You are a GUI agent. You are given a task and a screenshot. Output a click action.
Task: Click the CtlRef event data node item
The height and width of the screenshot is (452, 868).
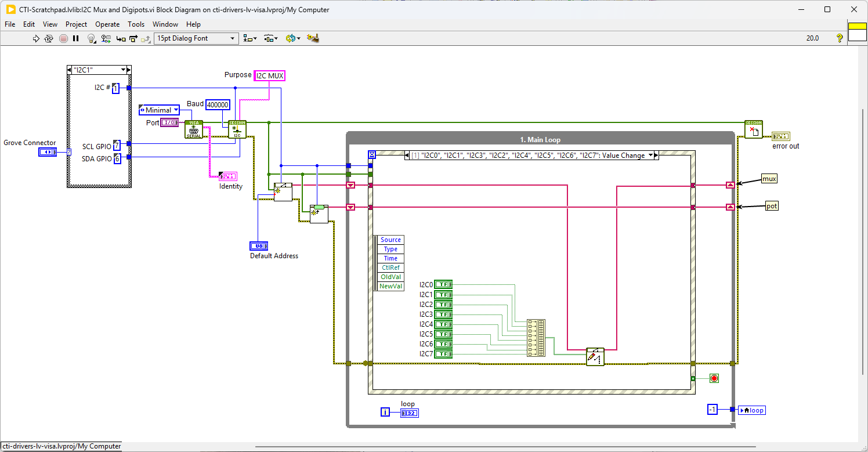(390, 267)
